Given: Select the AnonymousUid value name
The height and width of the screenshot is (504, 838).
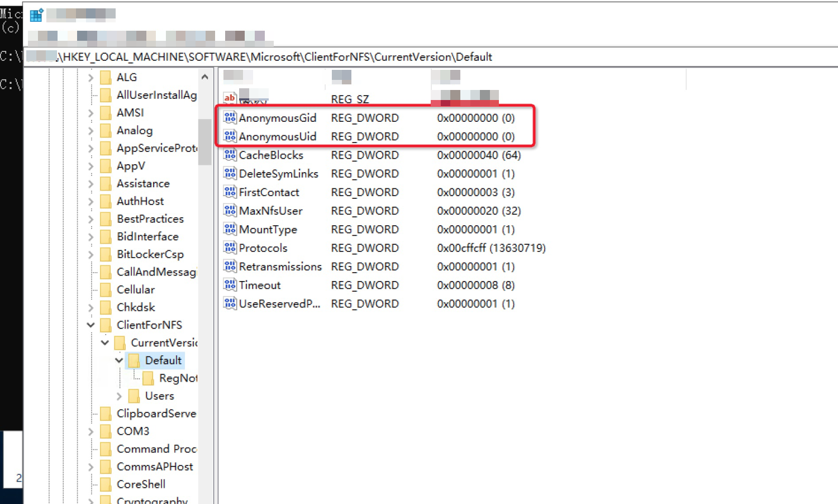Looking at the screenshot, I should (278, 136).
